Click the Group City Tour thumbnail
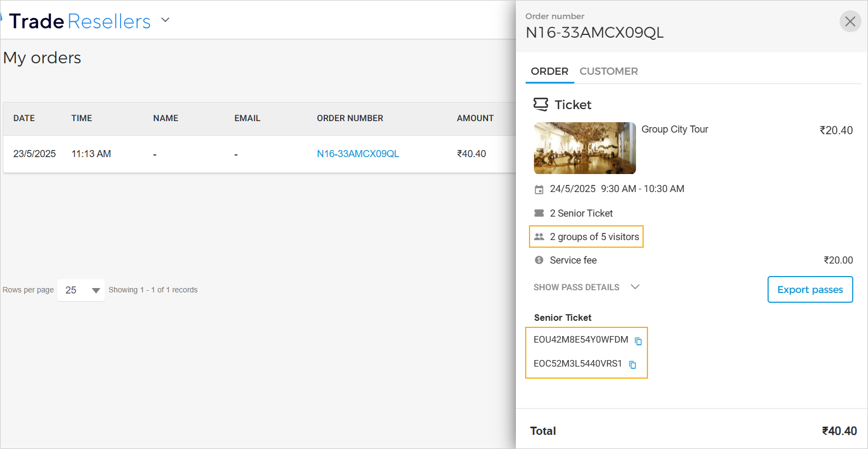Viewport: 868px width, 449px height. pyautogui.click(x=585, y=148)
